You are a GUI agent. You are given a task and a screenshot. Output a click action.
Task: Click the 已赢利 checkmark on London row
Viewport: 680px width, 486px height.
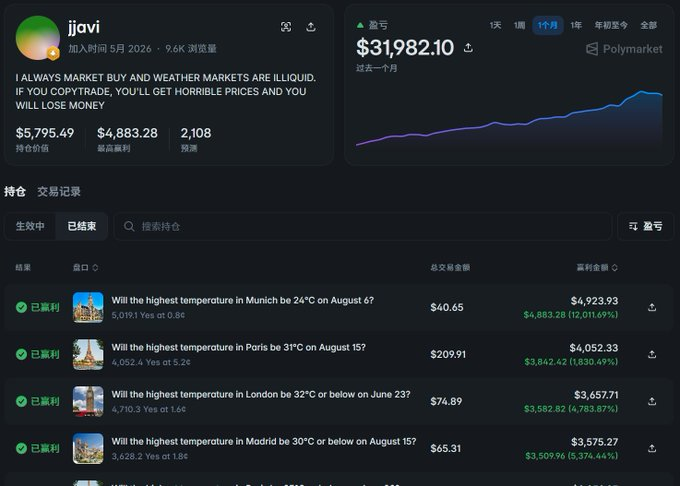click(x=21, y=401)
